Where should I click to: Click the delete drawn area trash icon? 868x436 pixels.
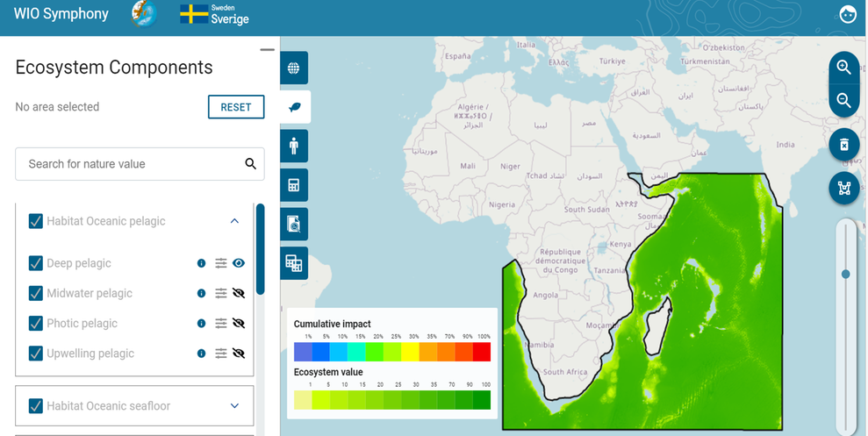843,145
